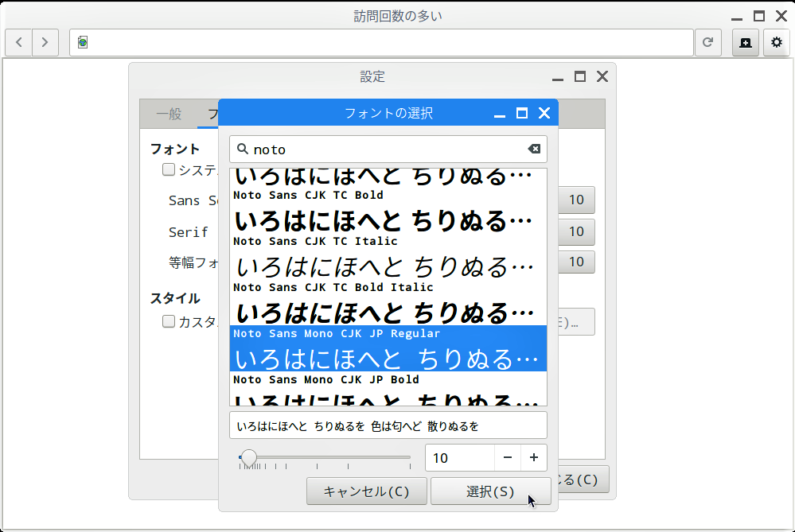
Task: Select Noto Sans CJK TC Bold font
Action: click(x=388, y=210)
